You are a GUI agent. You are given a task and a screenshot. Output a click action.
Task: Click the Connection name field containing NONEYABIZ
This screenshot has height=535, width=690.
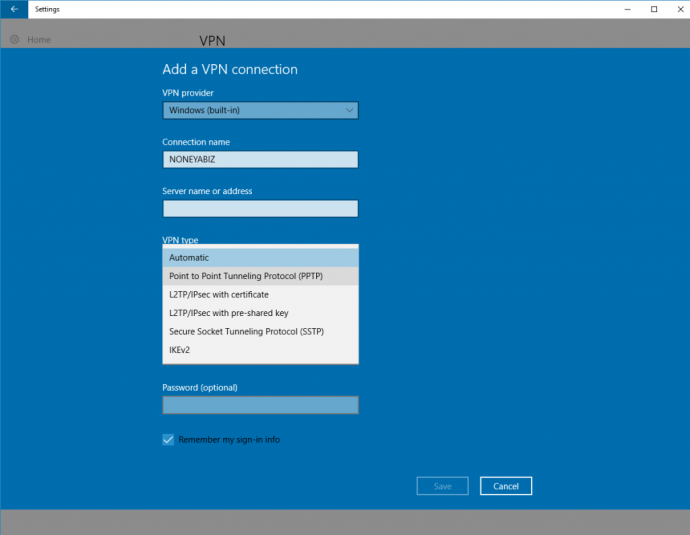tap(260, 159)
